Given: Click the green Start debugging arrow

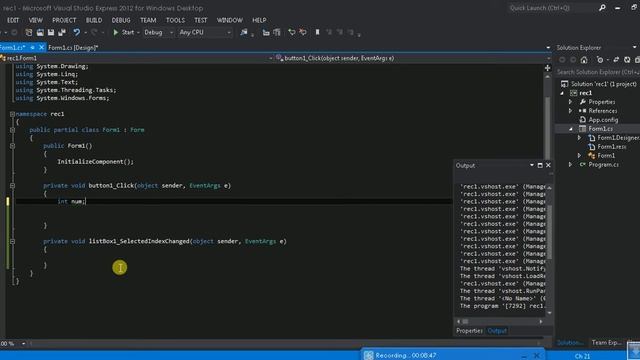Looking at the screenshot, I should click(x=116, y=32).
